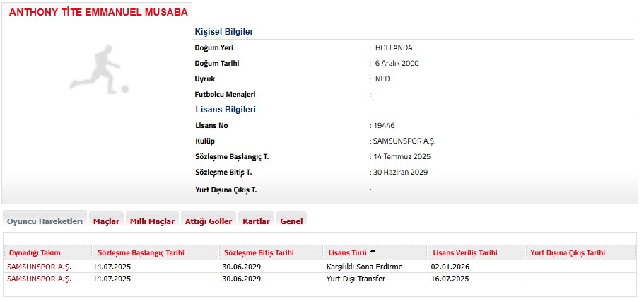The width and height of the screenshot is (644, 302).
Task: Open SAMSUNSPOR A.Ş. link in second row
Action: 39,279
